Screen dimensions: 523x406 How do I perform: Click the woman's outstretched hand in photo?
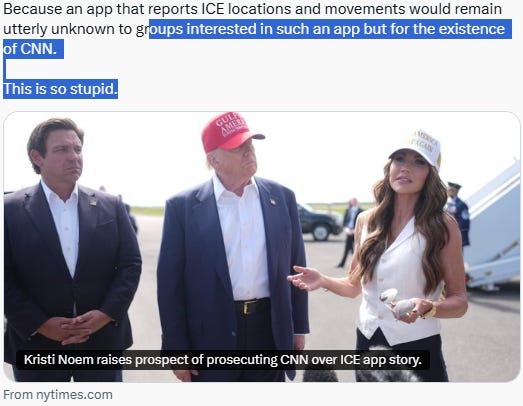[x=305, y=278]
